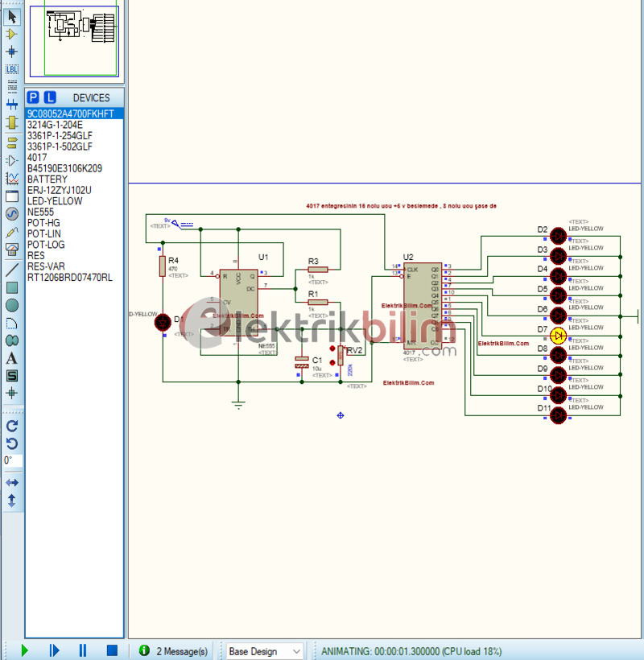Click the schematic overview thumbnail
Viewport: 644px width, 660px height.
[75, 40]
